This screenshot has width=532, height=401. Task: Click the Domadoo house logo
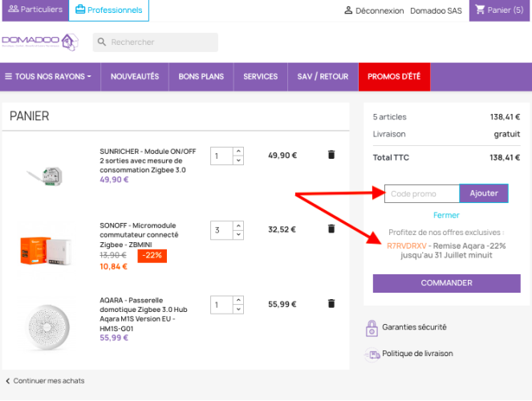click(70, 42)
